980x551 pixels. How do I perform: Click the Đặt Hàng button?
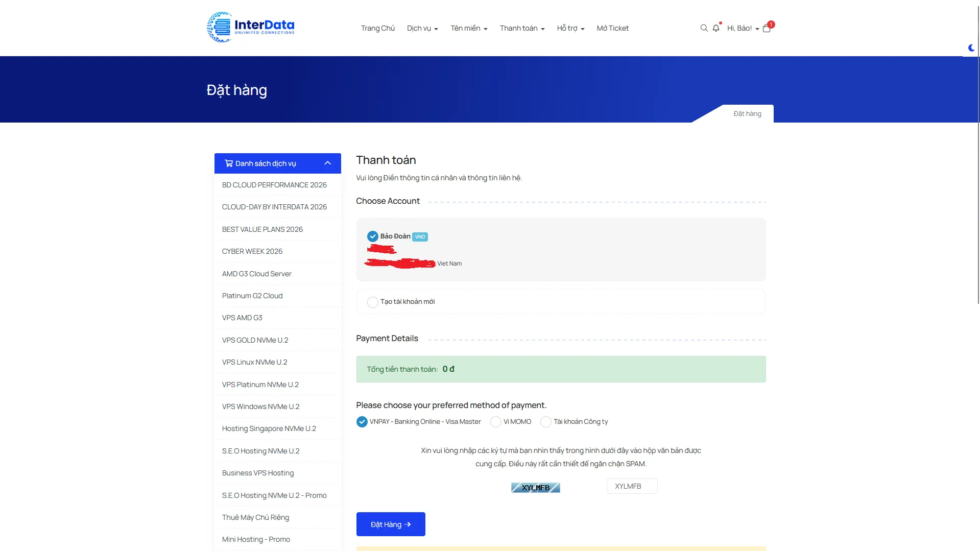point(391,524)
